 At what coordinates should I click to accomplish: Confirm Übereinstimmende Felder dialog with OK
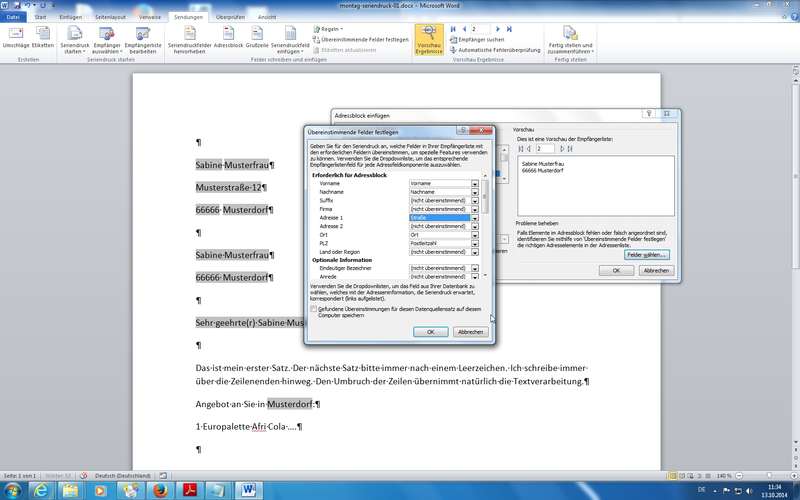(x=431, y=332)
